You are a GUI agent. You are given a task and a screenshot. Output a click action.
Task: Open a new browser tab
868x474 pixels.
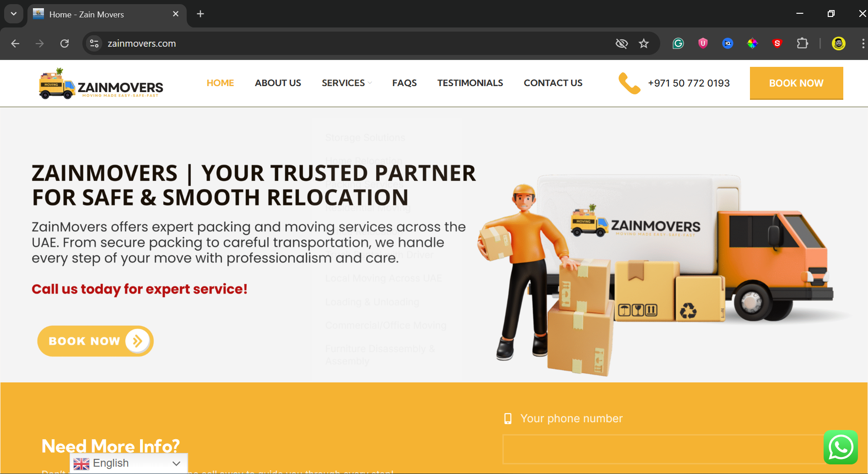tap(200, 14)
